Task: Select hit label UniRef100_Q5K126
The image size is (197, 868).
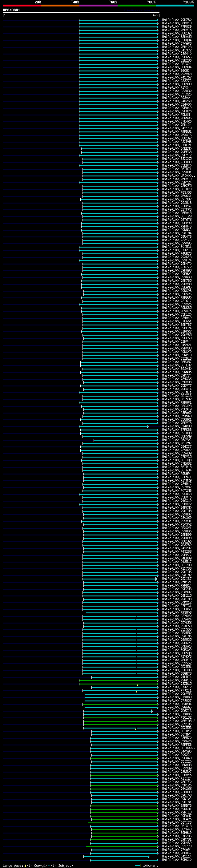Action: [177, 786]
